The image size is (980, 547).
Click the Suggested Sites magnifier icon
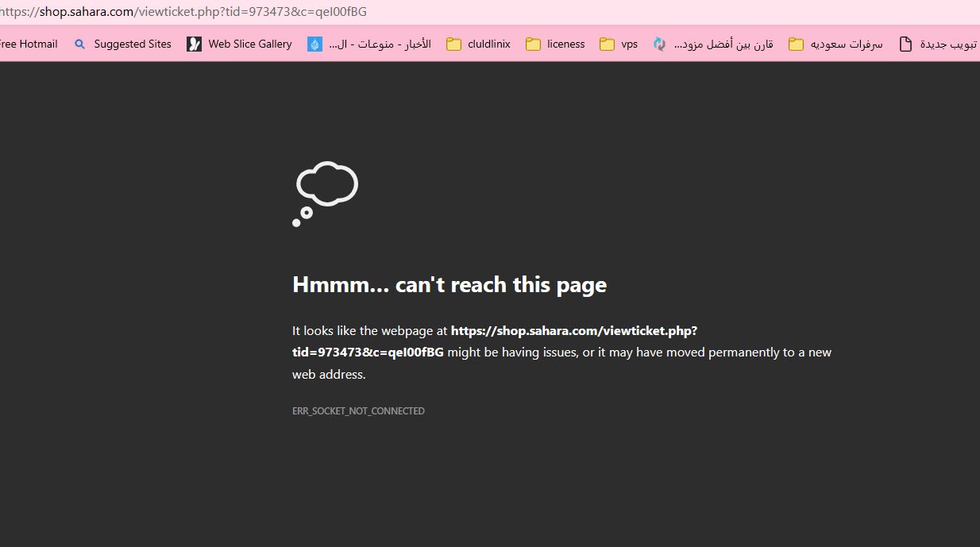point(79,44)
